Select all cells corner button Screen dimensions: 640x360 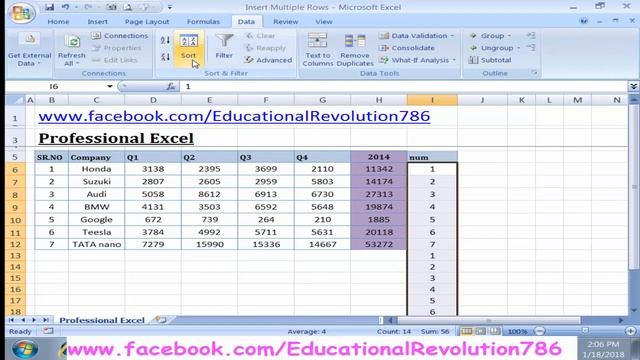click(x=16, y=100)
